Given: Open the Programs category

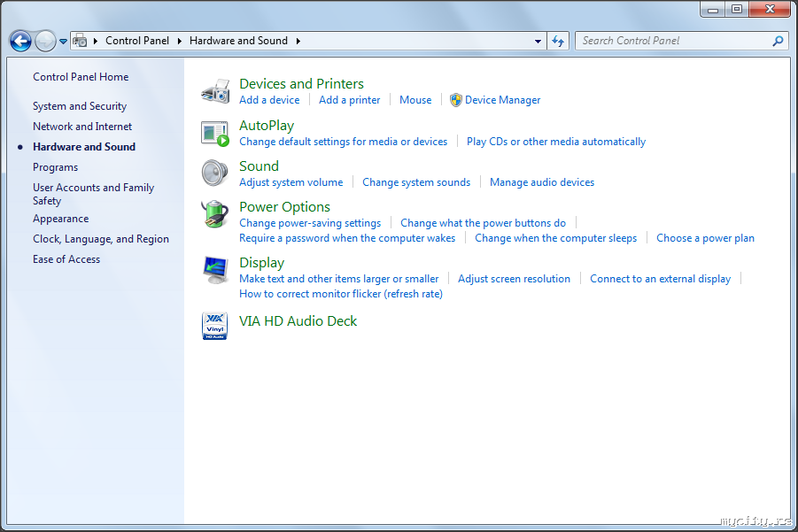Looking at the screenshot, I should (55, 167).
